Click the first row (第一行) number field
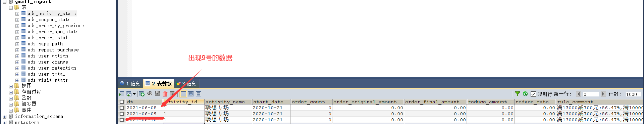Image resolution: width=644 pixels, height=124 pixels. pyautogui.click(x=591, y=94)
